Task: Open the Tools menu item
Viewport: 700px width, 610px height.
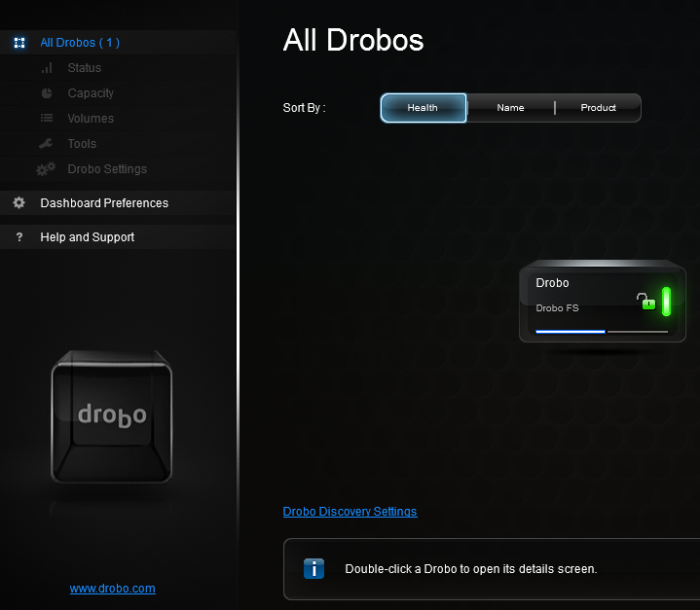Action: pyautogui.click(x=118, y=144)
